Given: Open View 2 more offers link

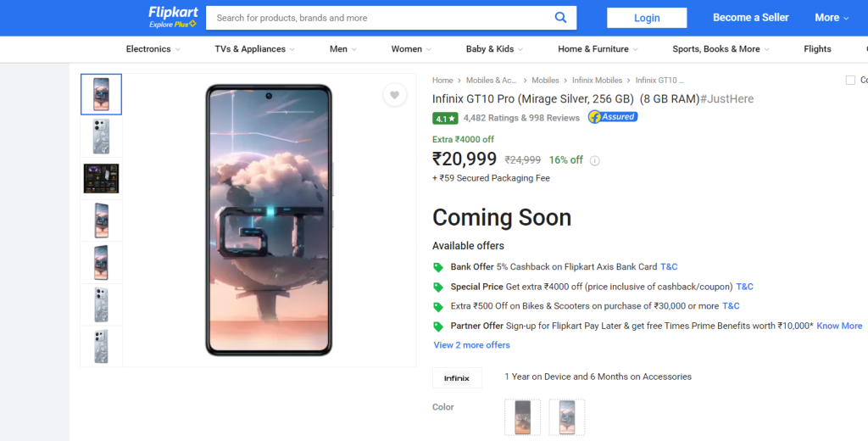Looking at the screenshot, I should (x=471, y=345).
